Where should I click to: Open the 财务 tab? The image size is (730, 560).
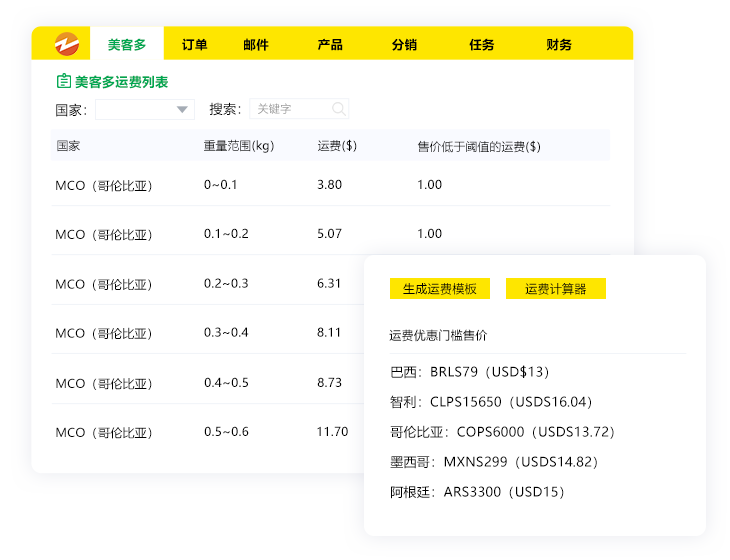coord(559,45)
